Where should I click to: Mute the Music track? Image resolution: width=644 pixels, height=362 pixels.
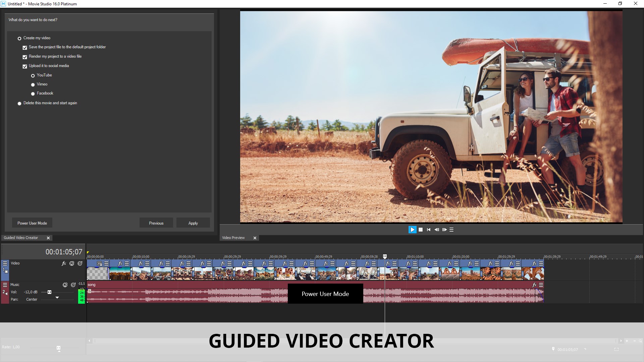point(65,285)
